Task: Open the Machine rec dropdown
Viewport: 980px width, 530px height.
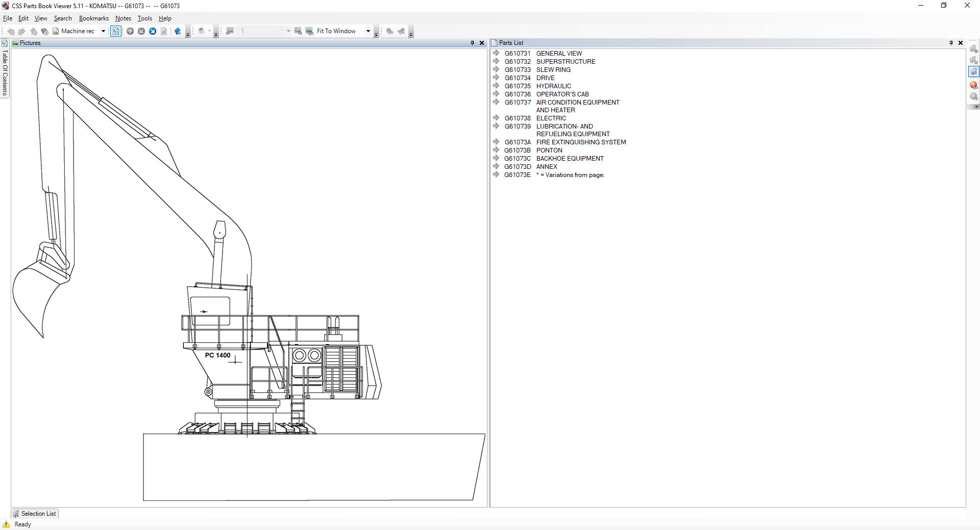Action: tap(103, 31)
